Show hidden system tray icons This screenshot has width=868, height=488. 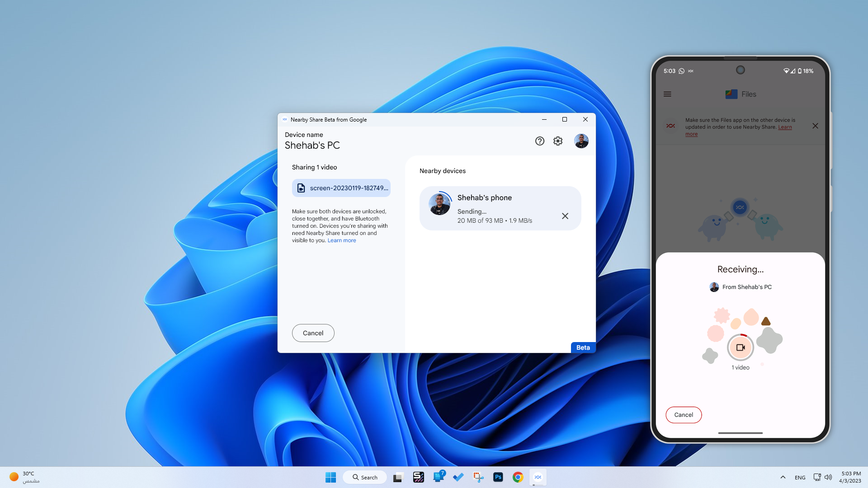click(783, 477)
